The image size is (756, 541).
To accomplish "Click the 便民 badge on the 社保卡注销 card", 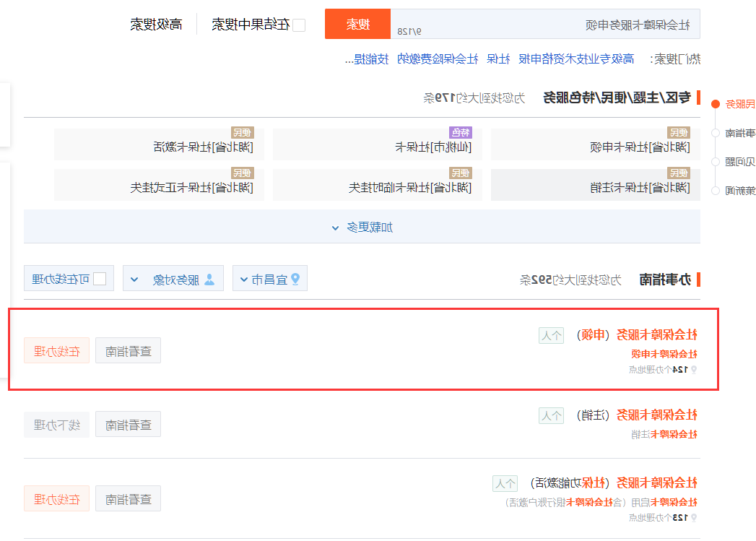I will 678,173.
